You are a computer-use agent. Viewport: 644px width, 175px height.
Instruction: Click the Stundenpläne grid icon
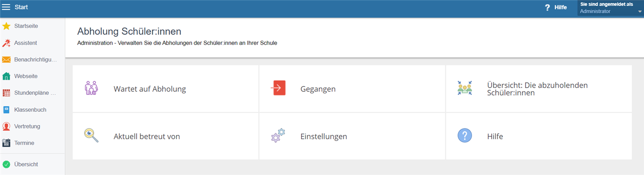[x=6, y=93]
